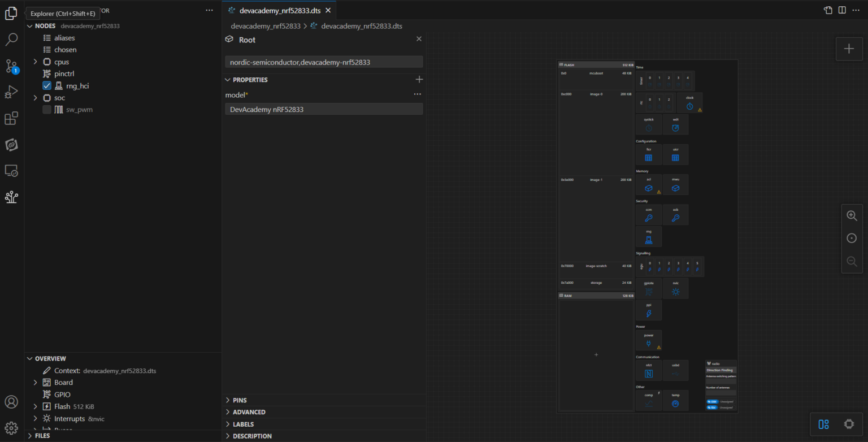Click the nfct peripheral in Communication

click(x=648, y=370)
